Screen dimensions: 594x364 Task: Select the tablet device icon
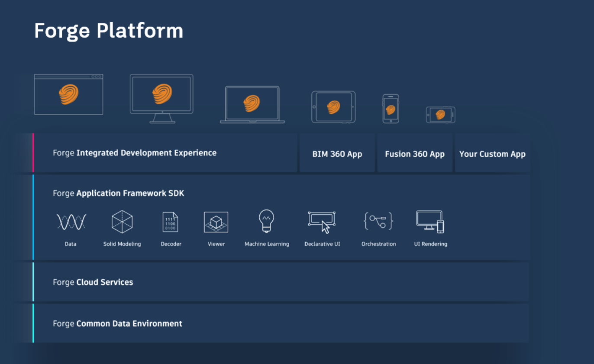pos(333,107)
